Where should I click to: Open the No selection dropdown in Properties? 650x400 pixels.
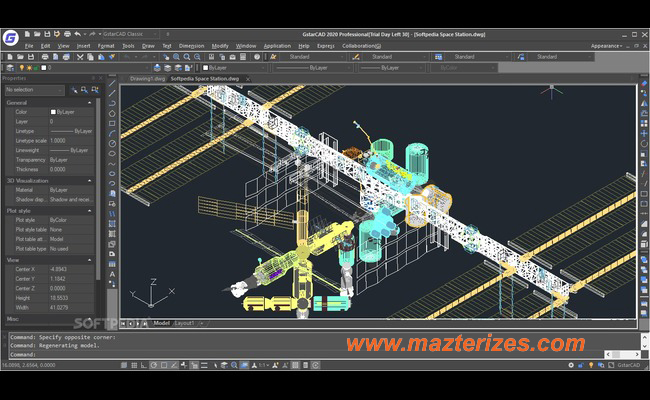click(x=35, y=90)
